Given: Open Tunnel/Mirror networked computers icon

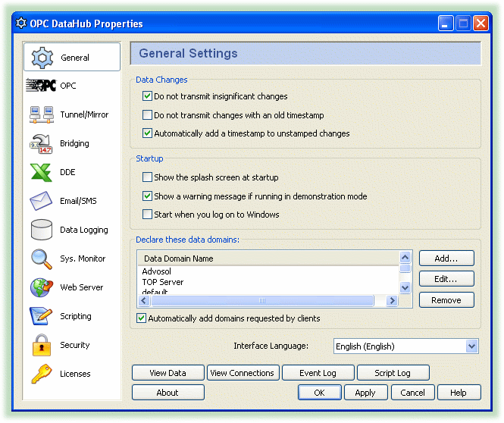Looking at the screenshot, I should pos(42,114).
